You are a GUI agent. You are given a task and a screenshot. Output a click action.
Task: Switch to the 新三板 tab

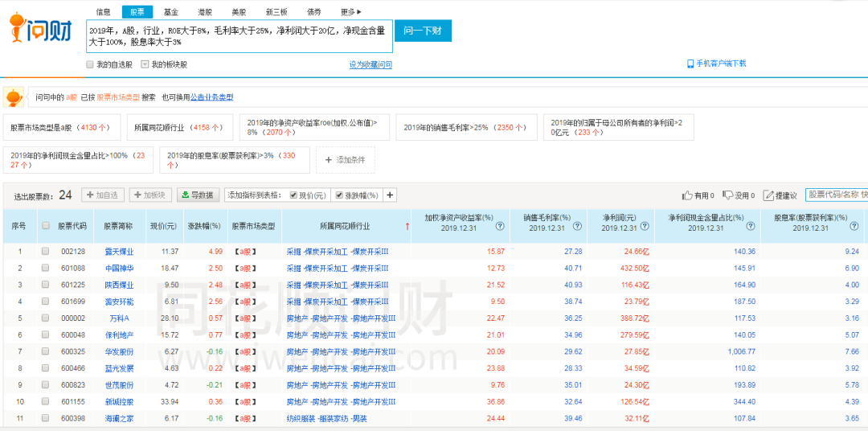coord(276,11)
